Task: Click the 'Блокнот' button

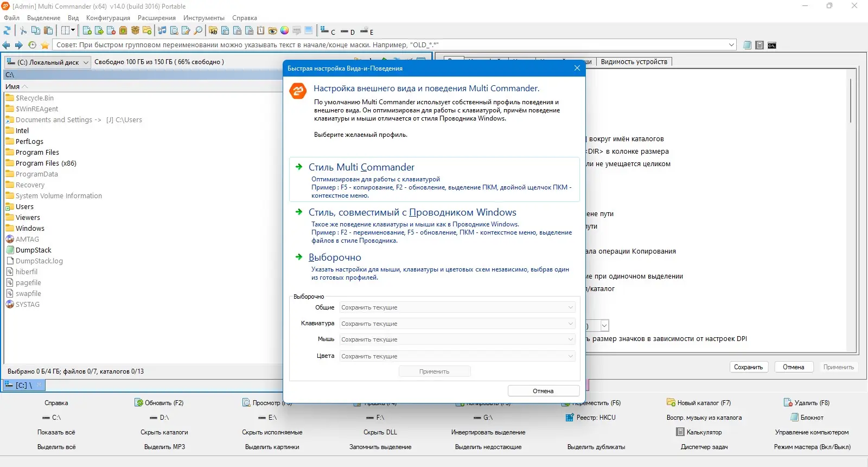Action: [807, 418]
